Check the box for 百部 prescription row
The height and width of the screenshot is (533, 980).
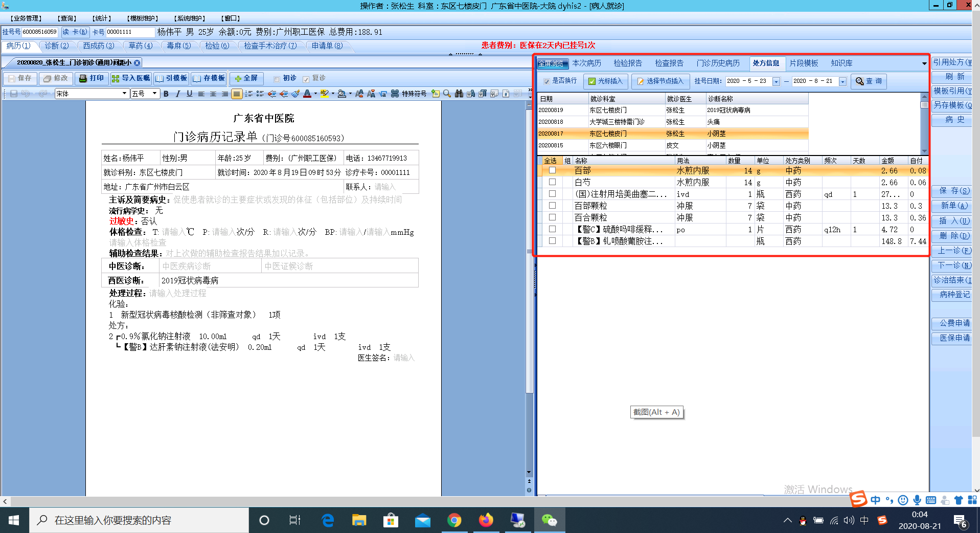pos(553,170)
